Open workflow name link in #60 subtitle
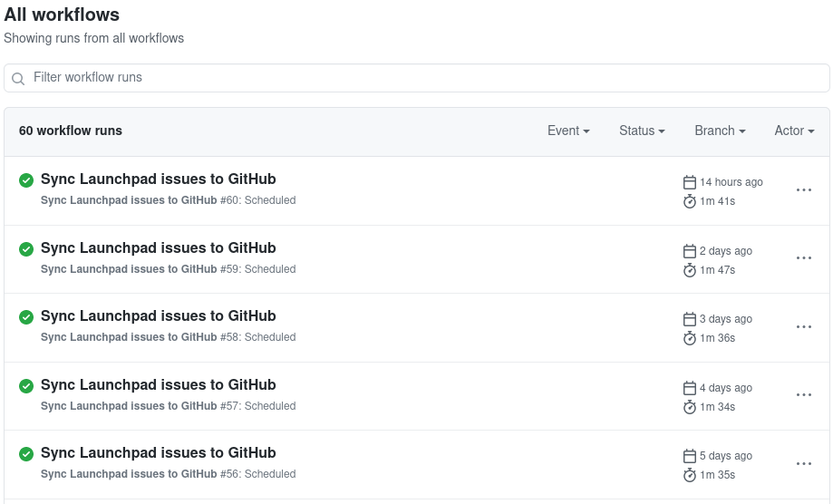Screen dimensions: 833x504 click(x=129, y=200)
